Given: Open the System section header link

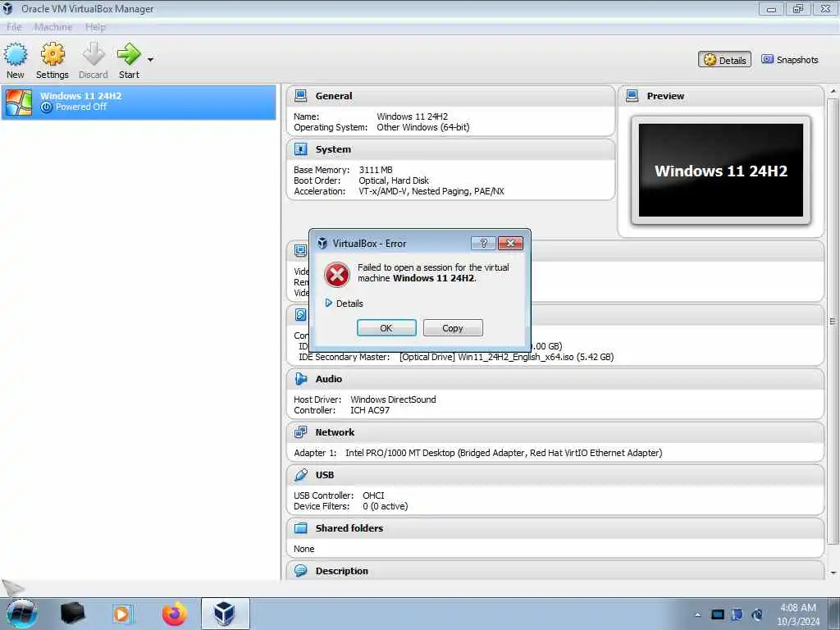Looking at the screenshot, I should (x=333, y=149).
